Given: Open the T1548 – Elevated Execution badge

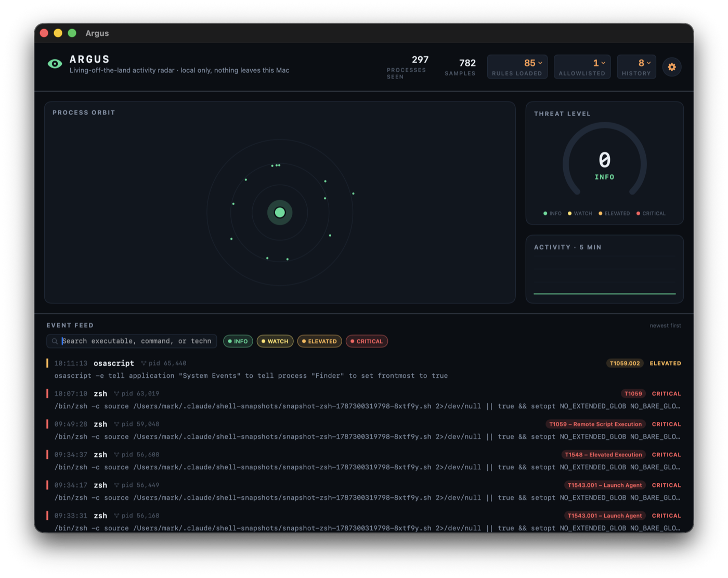Looking at the screenshot, I should tap(604, 455).
